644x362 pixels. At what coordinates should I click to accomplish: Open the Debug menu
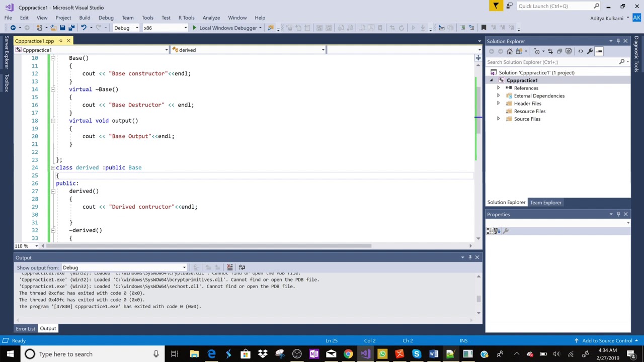(106, 18)
